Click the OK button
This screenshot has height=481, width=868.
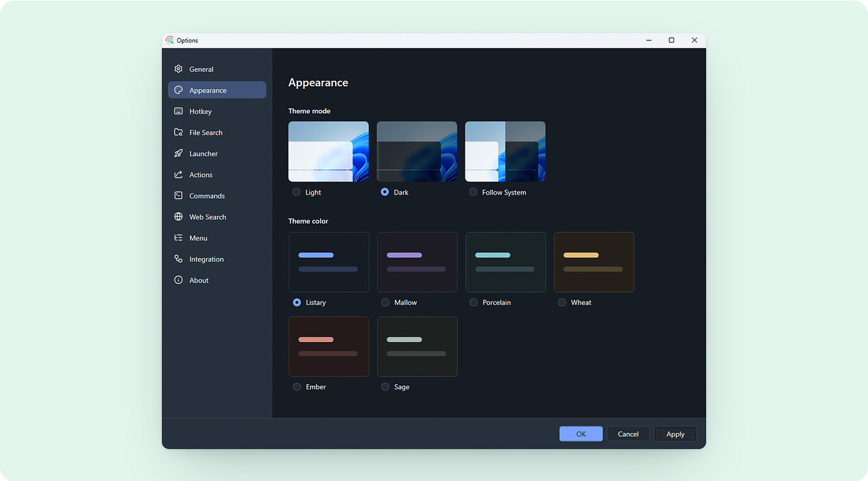[581, 434]
